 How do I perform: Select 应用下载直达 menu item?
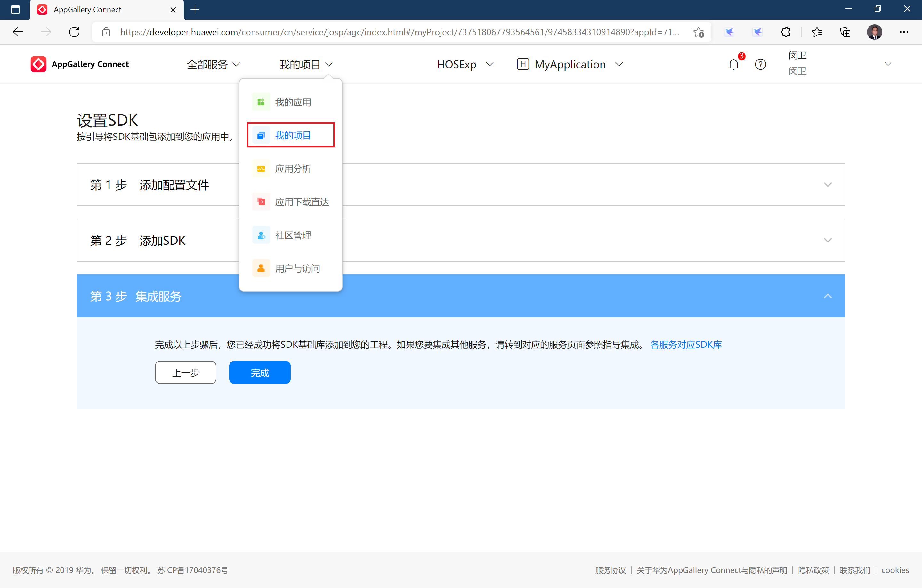click(291, 202)
